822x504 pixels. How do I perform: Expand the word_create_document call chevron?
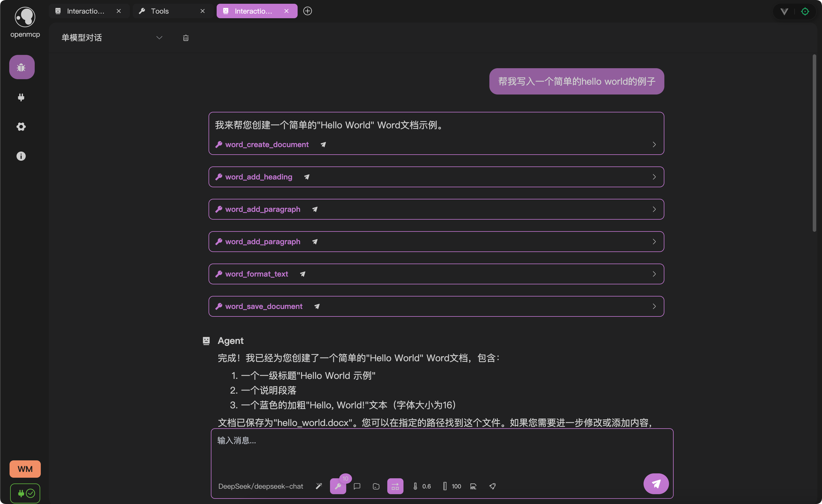coord(654,144)
